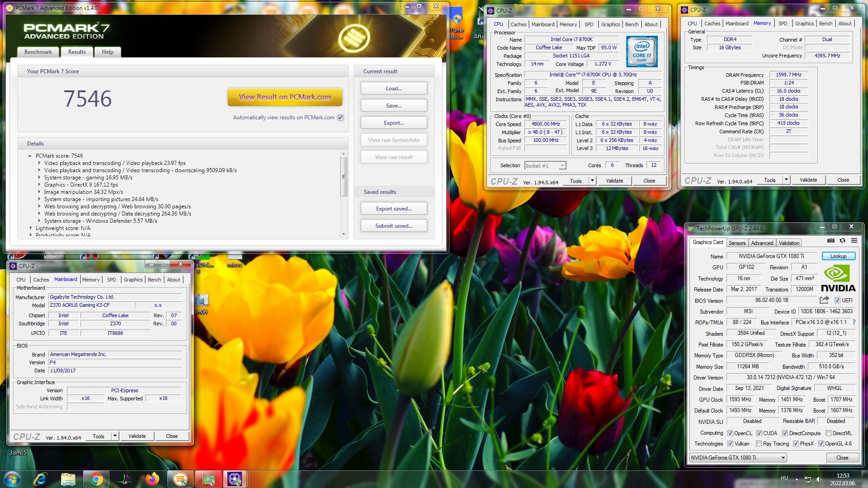Toggle the CUDA checkbox
Image resolution: width=868 pixels, height=488 pixels.
[x=759, y=433]
